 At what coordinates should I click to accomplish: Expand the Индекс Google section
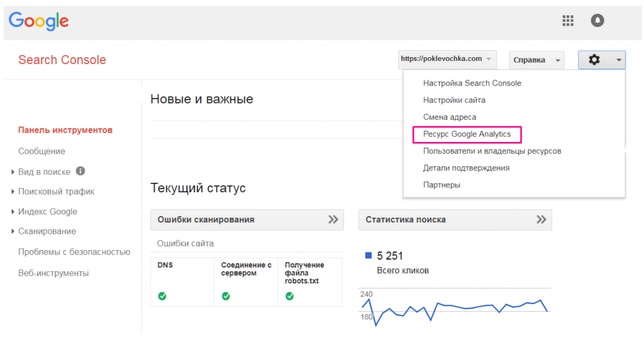click(48, 212)
